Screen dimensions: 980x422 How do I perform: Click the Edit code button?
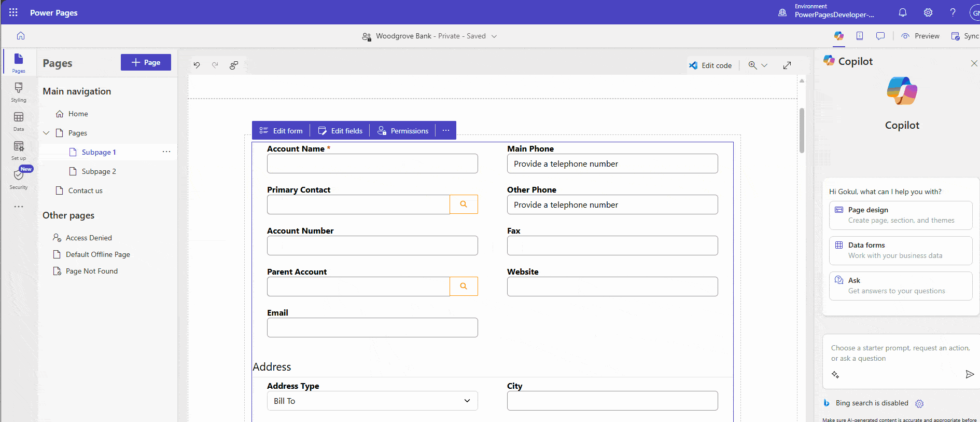click(x=710, y=65)
